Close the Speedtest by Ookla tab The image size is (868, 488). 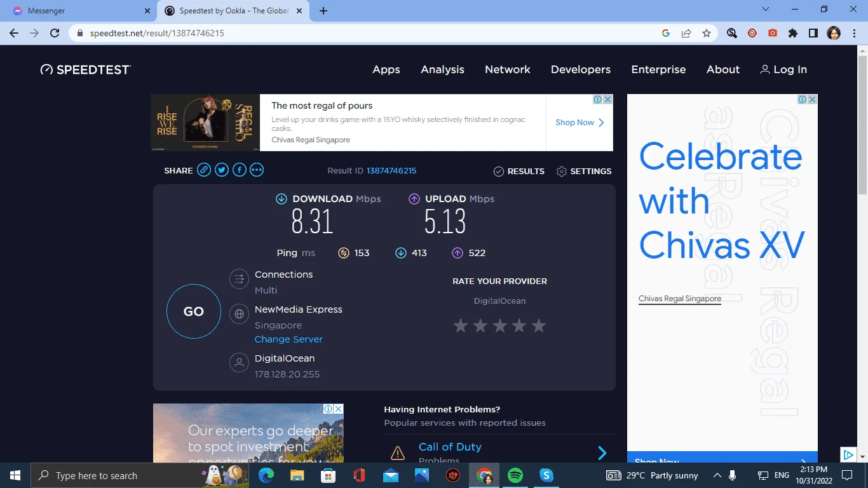(x=299, y=11)
